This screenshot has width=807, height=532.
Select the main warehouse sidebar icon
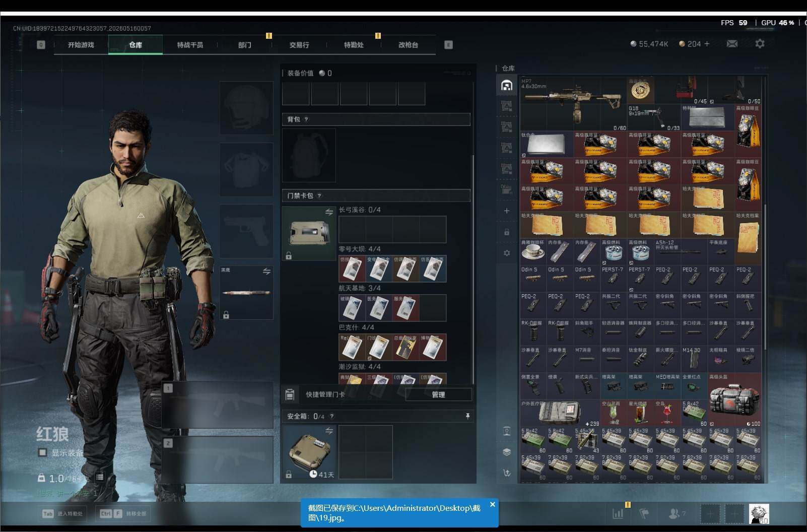(x=507, y=85)
